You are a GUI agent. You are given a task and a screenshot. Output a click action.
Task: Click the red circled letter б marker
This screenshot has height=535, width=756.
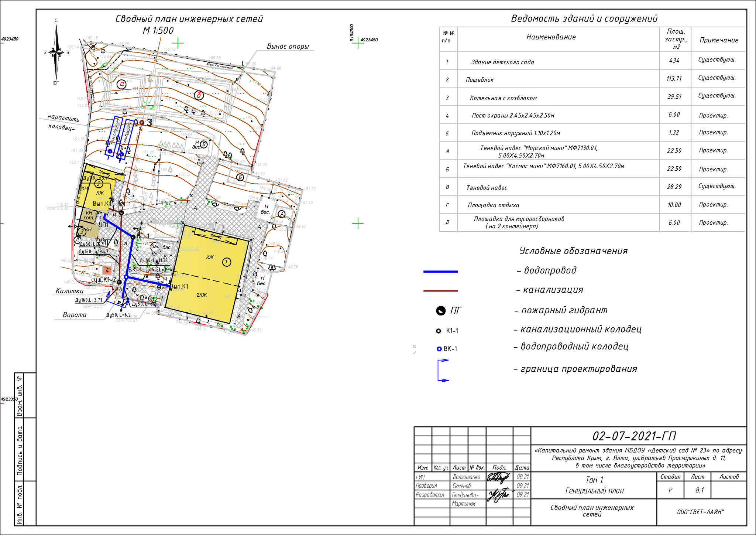point(199,96)
